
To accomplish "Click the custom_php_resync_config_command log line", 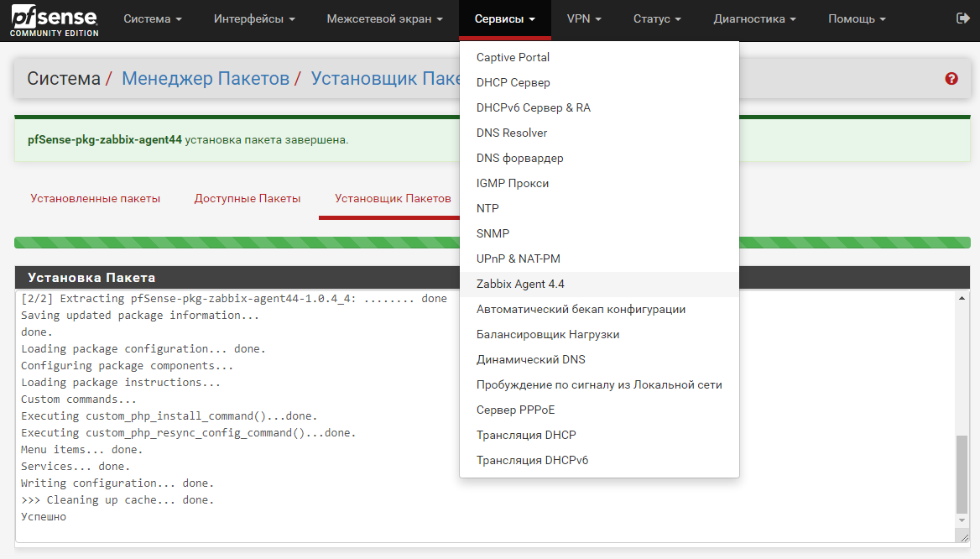I will click(188, 433).
